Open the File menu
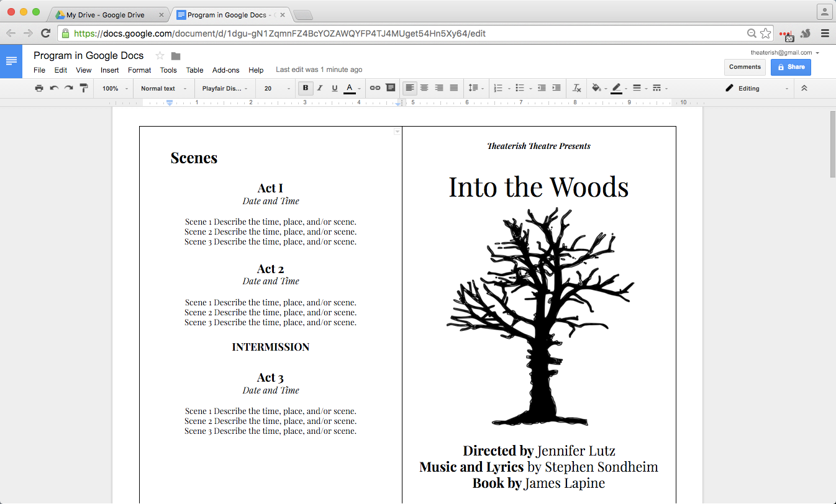The height and width of the screenshot is (504, 836). click(39, 70)
